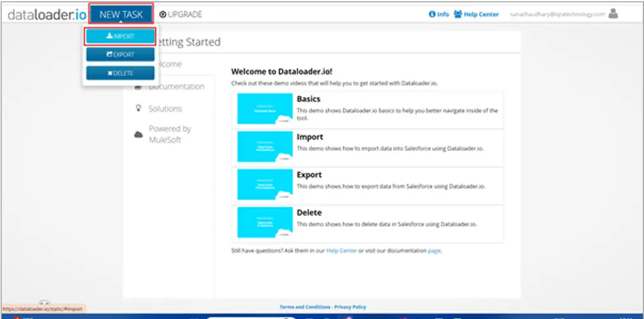Click the account email address

[557, 15]
